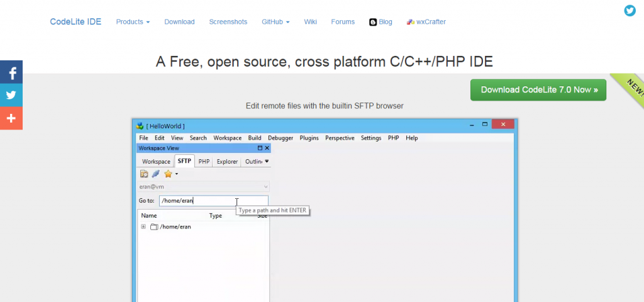This screenshot has height=302, width=644.
Task: Minimize the HelloWorld window
Action: click(x=472, y=124)
